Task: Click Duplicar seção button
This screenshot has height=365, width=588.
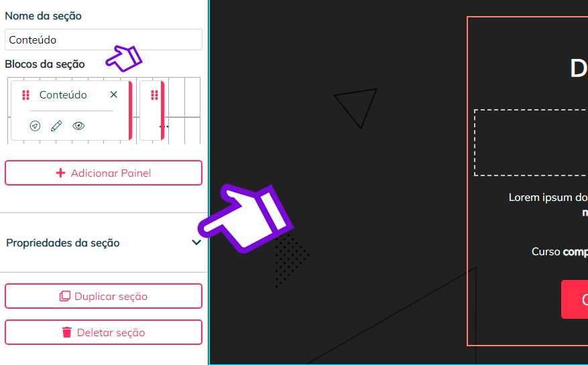Action: click(x=103, y=296)
